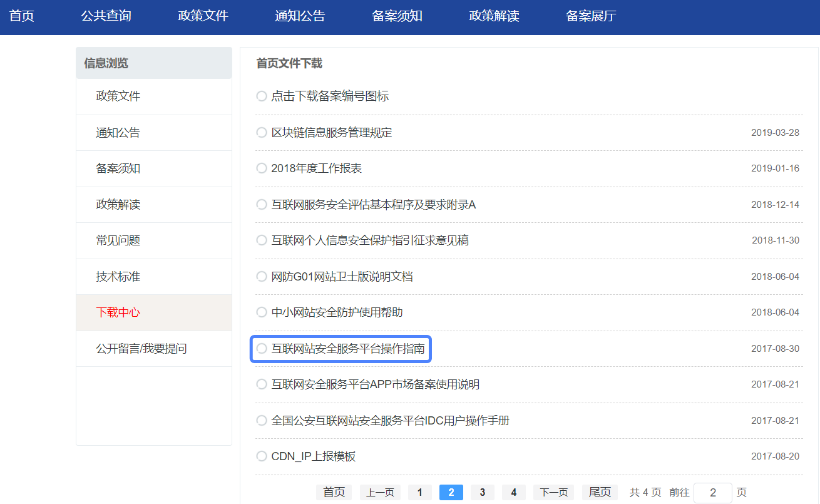
Task: Go to 下一页 in pagination
Action: pos(553,493)
